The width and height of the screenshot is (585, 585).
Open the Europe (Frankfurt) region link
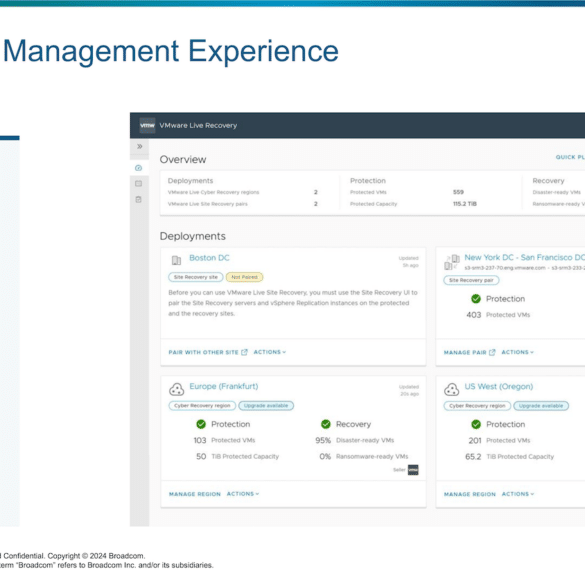pyautogui.click(x=224, y=386)
